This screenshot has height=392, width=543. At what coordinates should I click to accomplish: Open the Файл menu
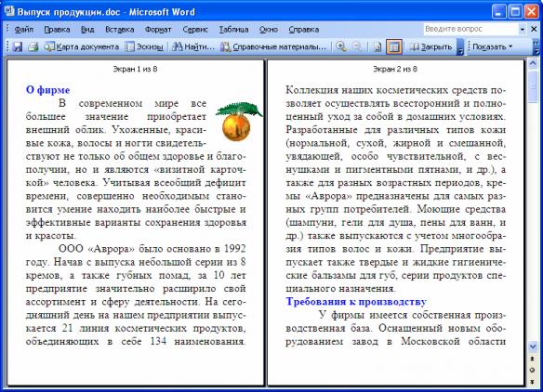[24, 30]
